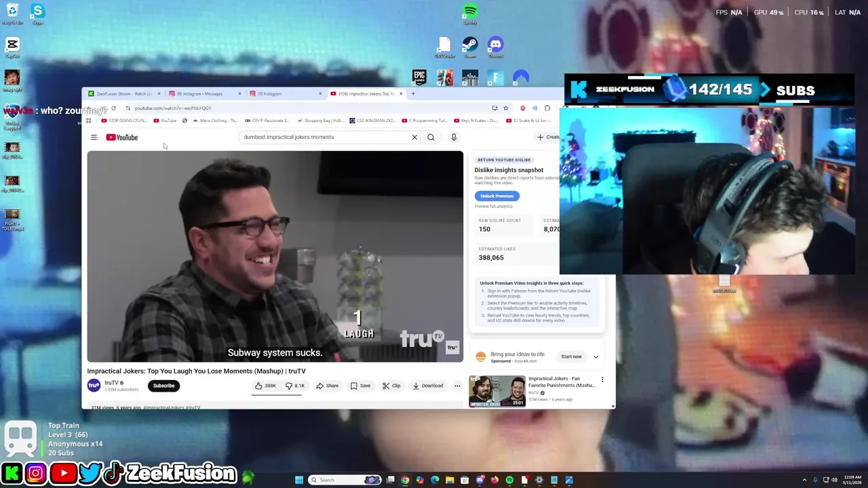The height and width of the screenshot is (488, 868).
Task: Like the Impractical Jokers video (388K)
Action: pyautogui.click(x=265, y=386)
